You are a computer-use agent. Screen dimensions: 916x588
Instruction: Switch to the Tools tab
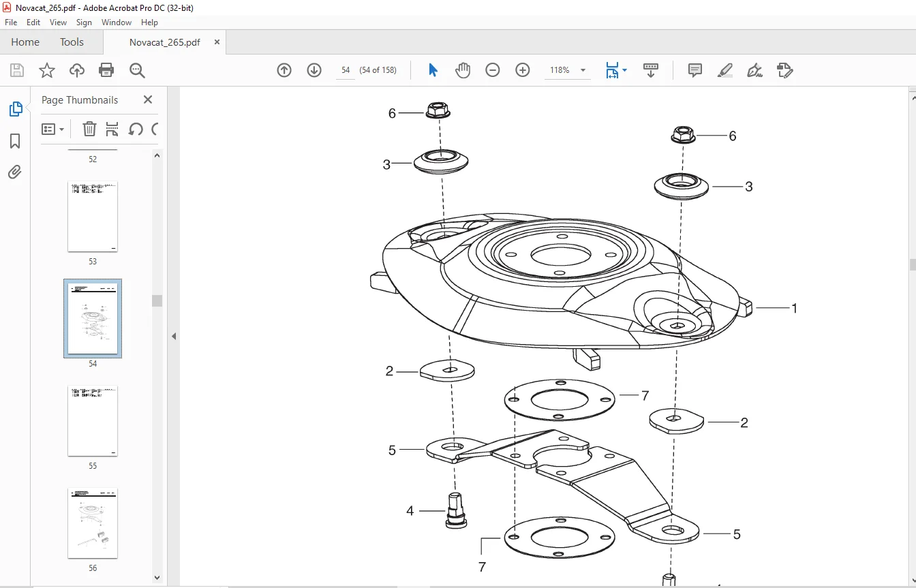[72, 42]
